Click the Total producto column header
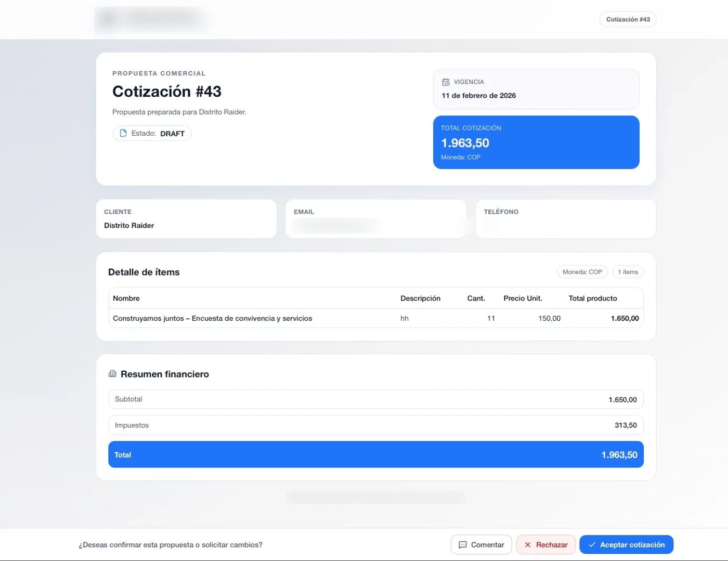Viewport: 728px width, 561px height. (x=593, y=298)
